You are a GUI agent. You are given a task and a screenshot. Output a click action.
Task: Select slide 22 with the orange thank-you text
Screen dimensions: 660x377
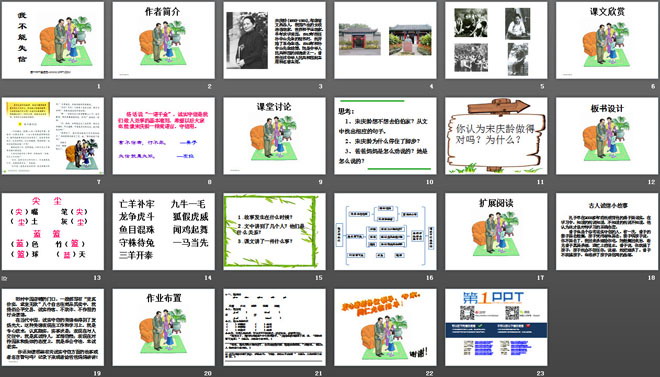click(385, 327)
